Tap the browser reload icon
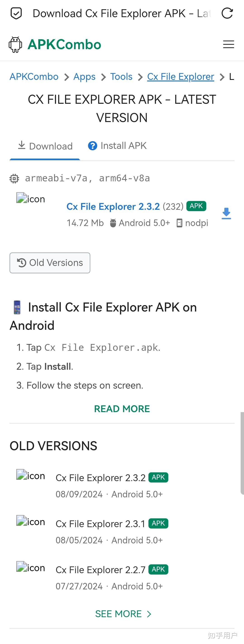Viewport: 244px width, 644px height. point(227,14)
